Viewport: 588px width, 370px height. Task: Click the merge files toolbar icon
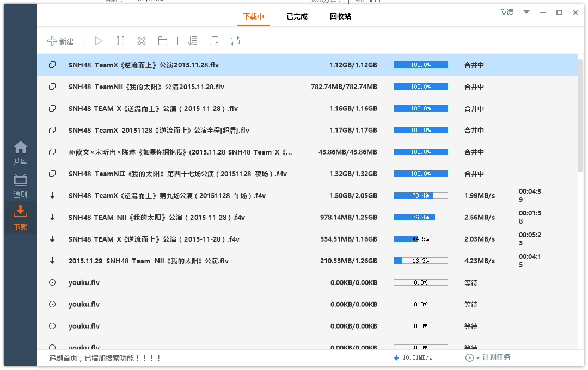tap(214, 41)
